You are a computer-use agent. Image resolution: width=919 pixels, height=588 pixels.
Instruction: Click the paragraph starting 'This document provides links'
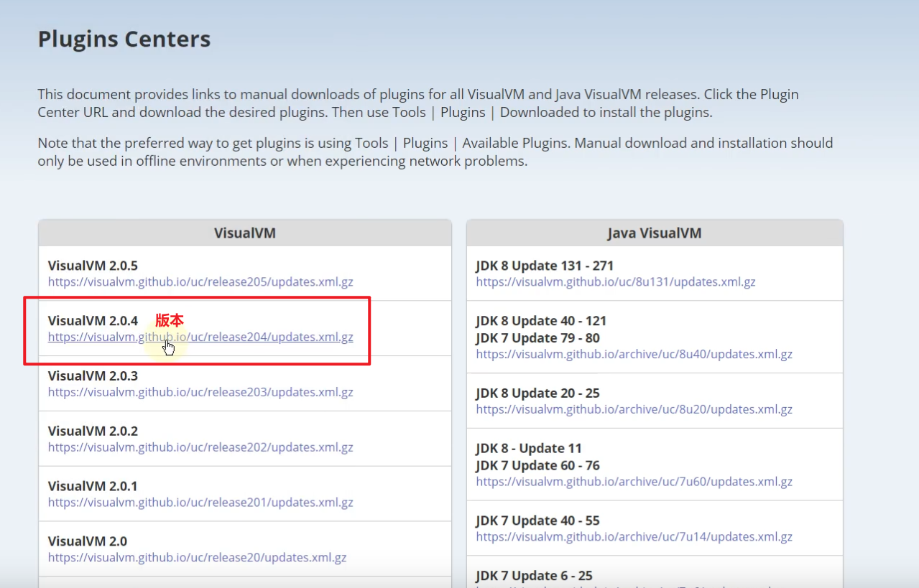point(418,103)
